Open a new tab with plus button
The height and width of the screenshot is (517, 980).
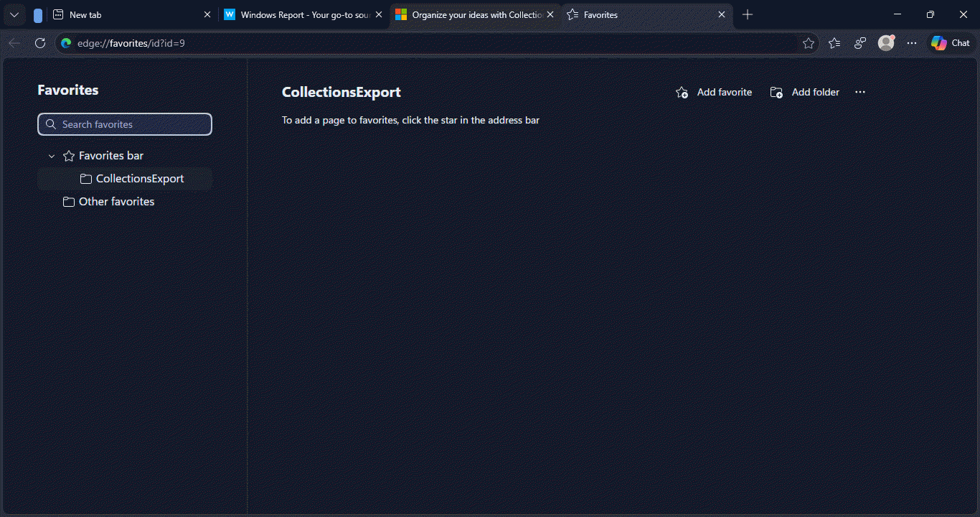748,15
